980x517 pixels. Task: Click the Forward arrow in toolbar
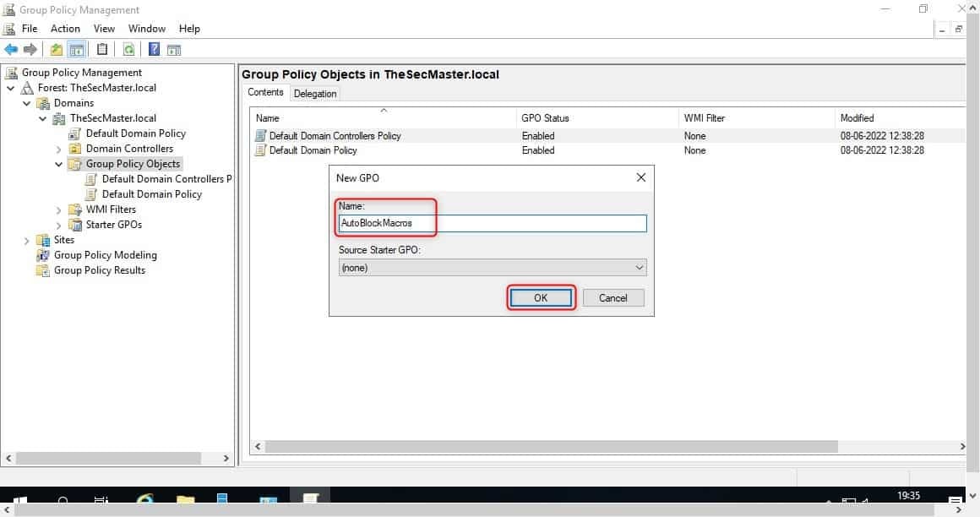tap(30, 49)
